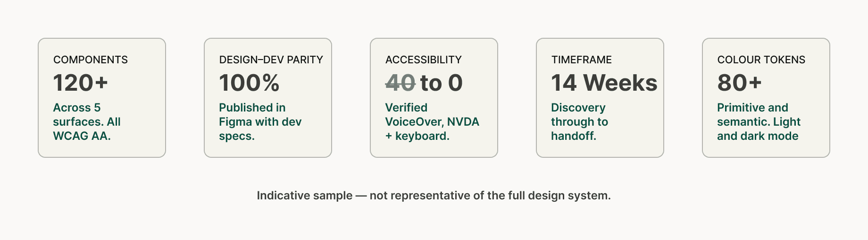This screenshot has width=868, height=240.
Task: Click 'Published in Figma with dev specs.'
Action: (x=260, y=122)
